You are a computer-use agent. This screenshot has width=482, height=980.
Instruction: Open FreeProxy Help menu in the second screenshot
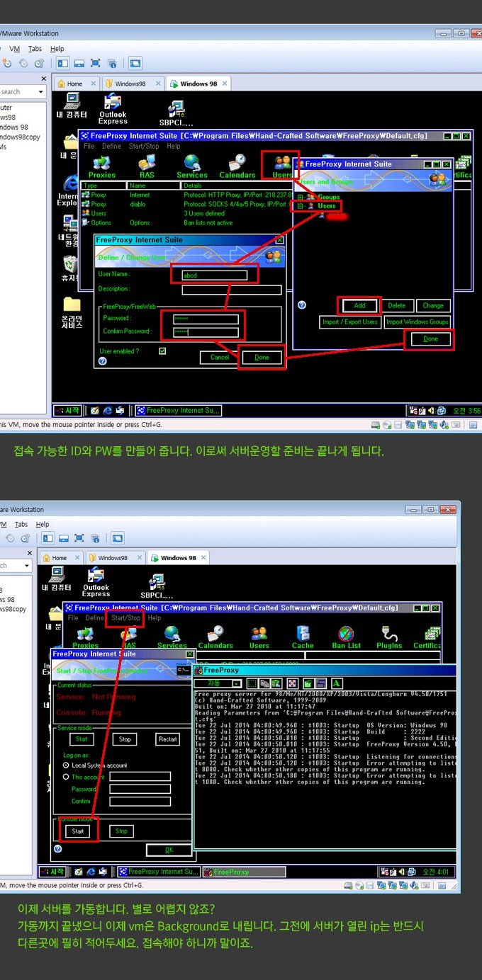(154, 618)
